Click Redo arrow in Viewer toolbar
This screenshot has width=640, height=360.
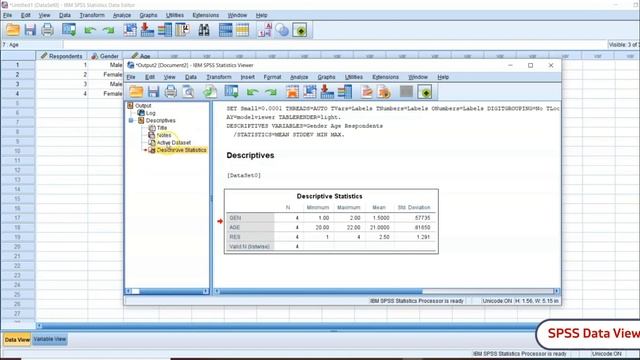tap(271, 92)
